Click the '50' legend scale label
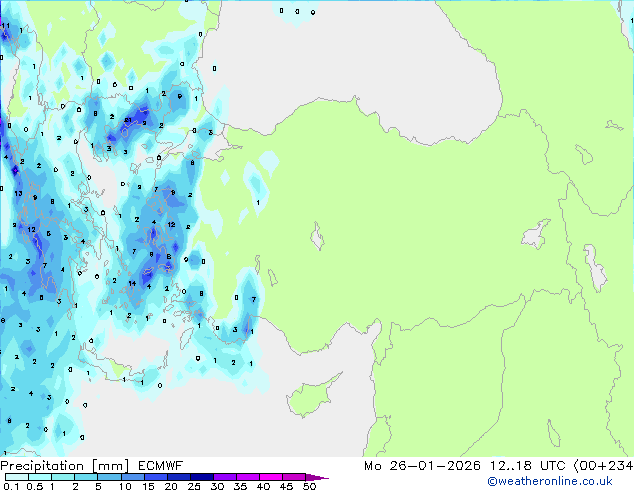This screenshot has width=634, height=490. pyautogui.click(x=309, y=486)
